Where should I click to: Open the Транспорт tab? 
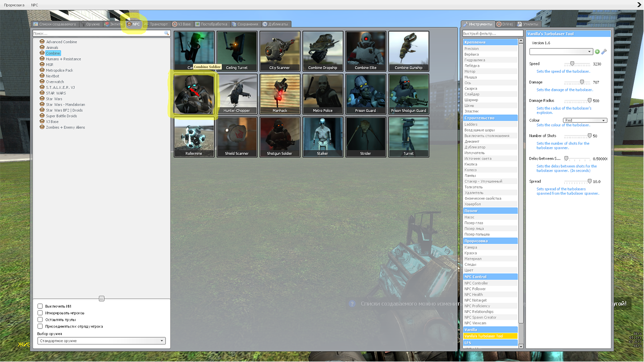point(156,24)
